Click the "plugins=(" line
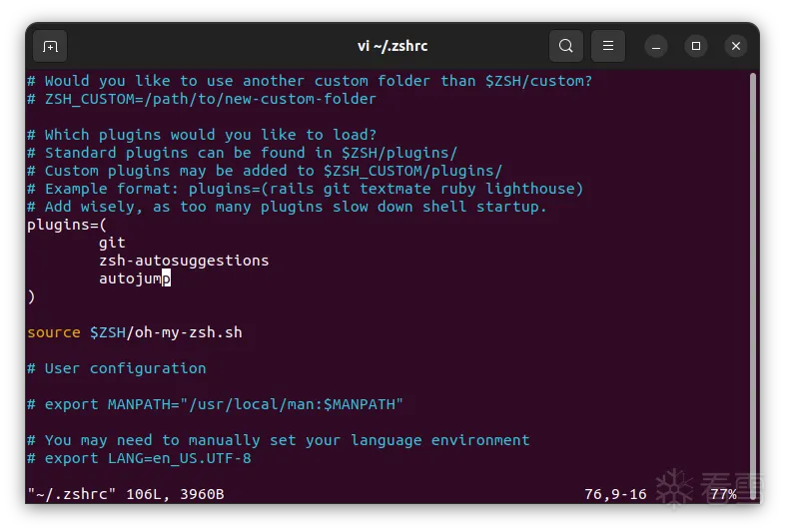The image size is (785, 532). click(67, 225)
